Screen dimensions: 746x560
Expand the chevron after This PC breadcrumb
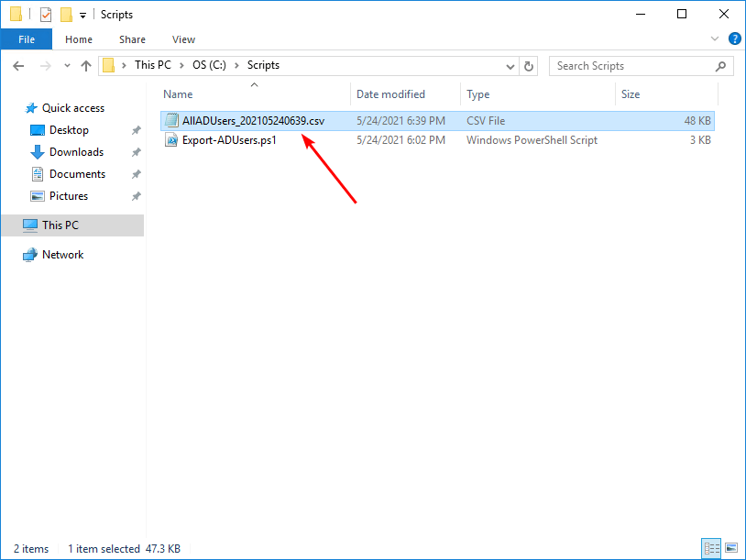point(181,66)
